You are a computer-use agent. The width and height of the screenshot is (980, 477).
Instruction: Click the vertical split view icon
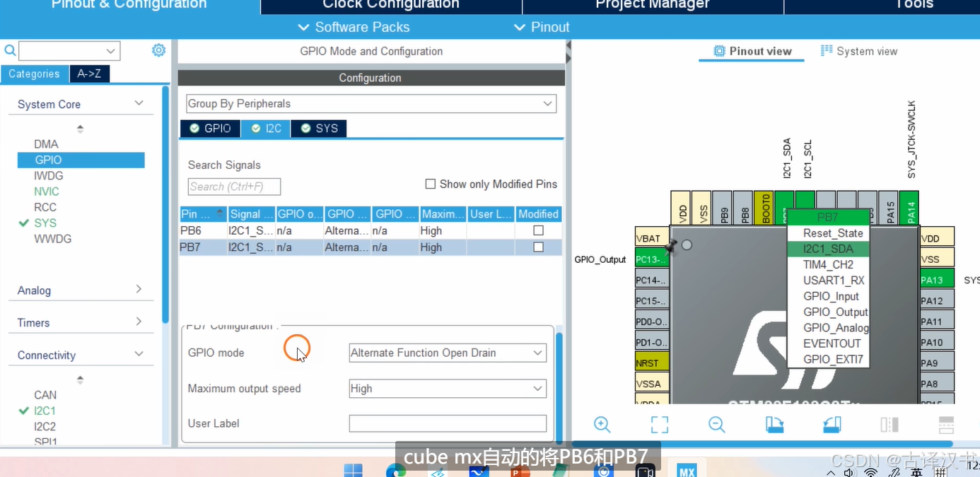[x=946, y=424]
